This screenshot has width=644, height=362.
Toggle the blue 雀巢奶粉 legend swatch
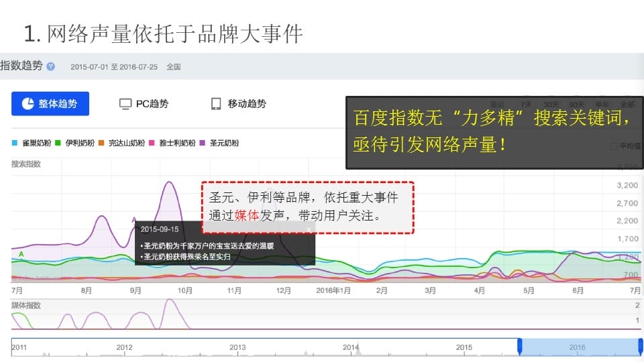[x=15, y=143]
